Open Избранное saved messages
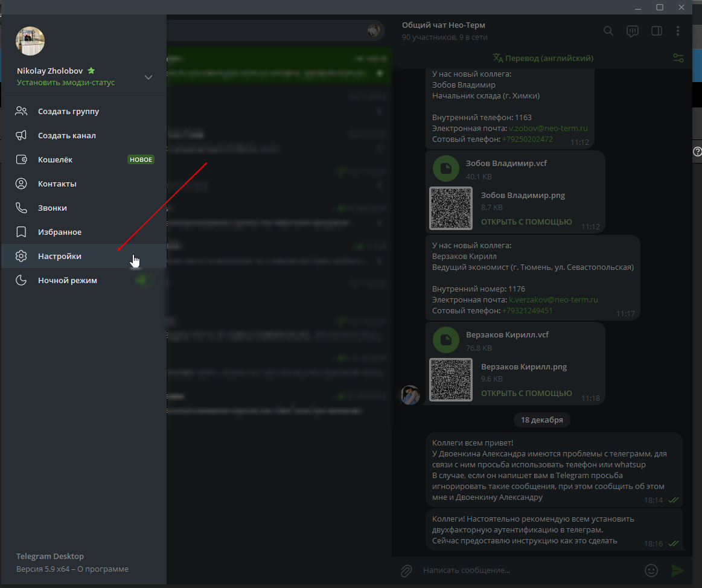This screenshot has height=588, width=702. (x=84, y=232)
